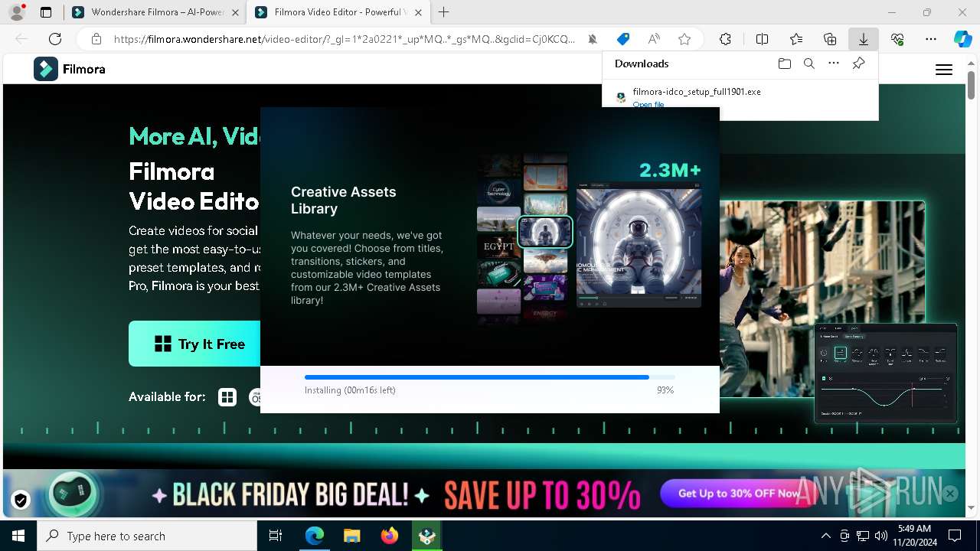Click the shield privacy badge icon
Screen dimensions: 980x551
[x=21, y=500]
